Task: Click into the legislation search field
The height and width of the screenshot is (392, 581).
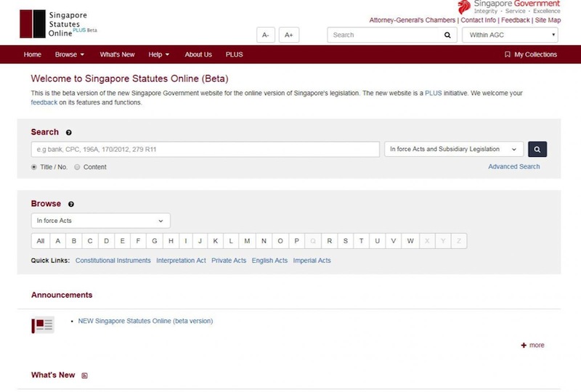Action: [x=206, y=150]
